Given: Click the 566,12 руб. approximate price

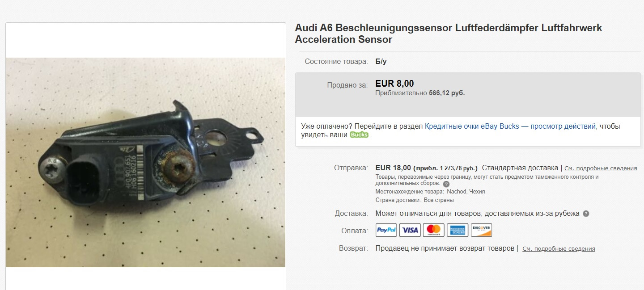Looking at the screenshot, I should 447,93.
